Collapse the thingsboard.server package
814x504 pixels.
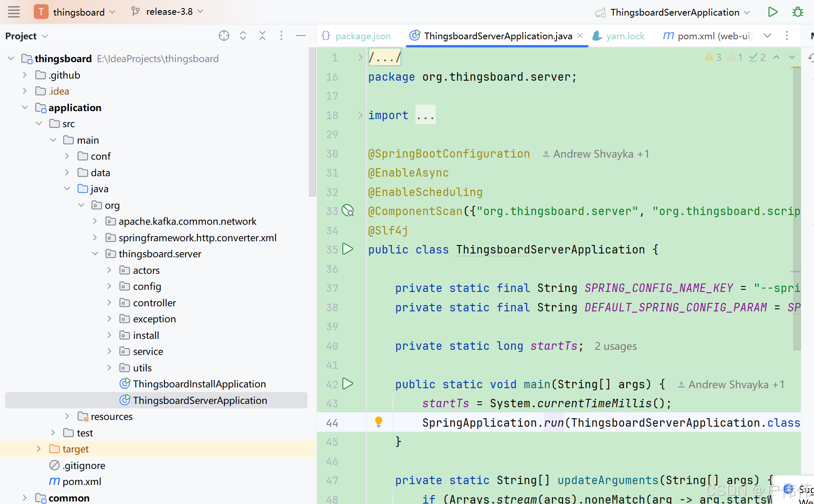95,253
